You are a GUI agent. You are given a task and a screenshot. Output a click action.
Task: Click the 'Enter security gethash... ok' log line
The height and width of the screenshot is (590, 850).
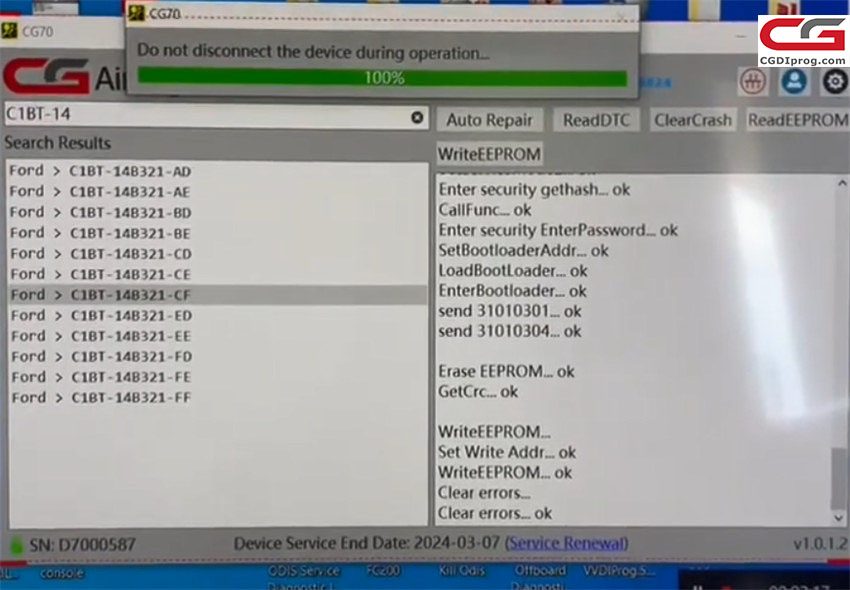click(534, 190)
